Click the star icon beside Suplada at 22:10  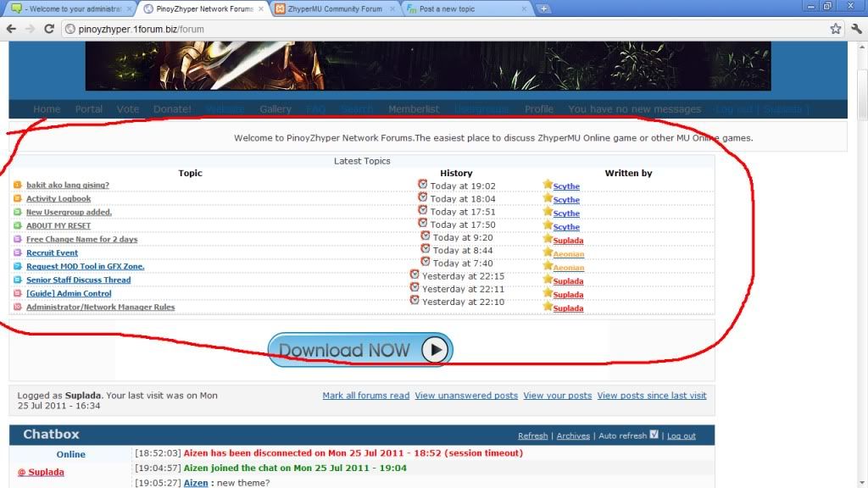[548, 306]
